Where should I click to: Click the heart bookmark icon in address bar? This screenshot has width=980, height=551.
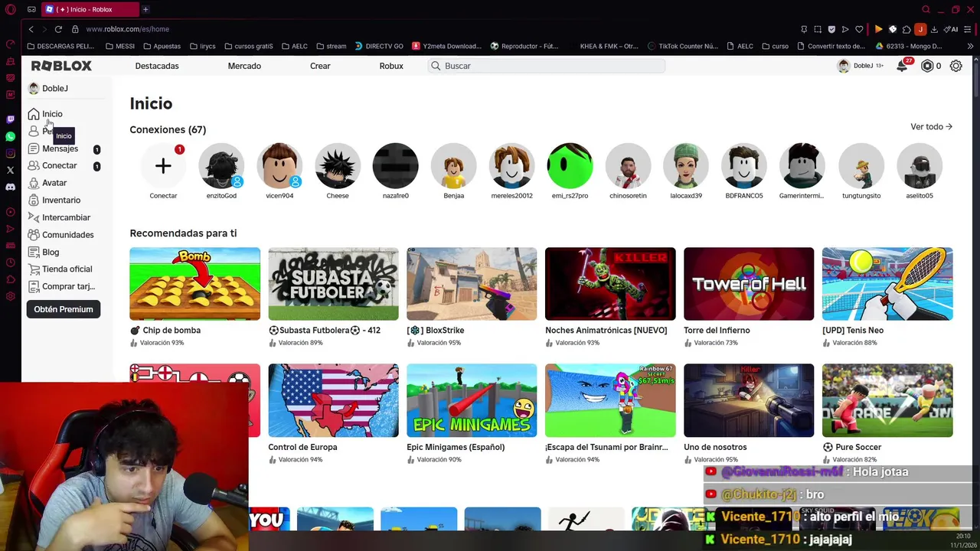pos(859,29)
